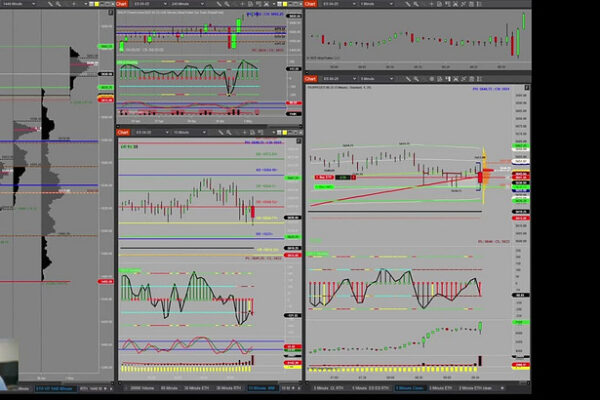Image resolution: width=600 pixels, height=400 pixels.
Task: Click red Chart label of 1 Minute window
Action: click(x=310, y=4)
